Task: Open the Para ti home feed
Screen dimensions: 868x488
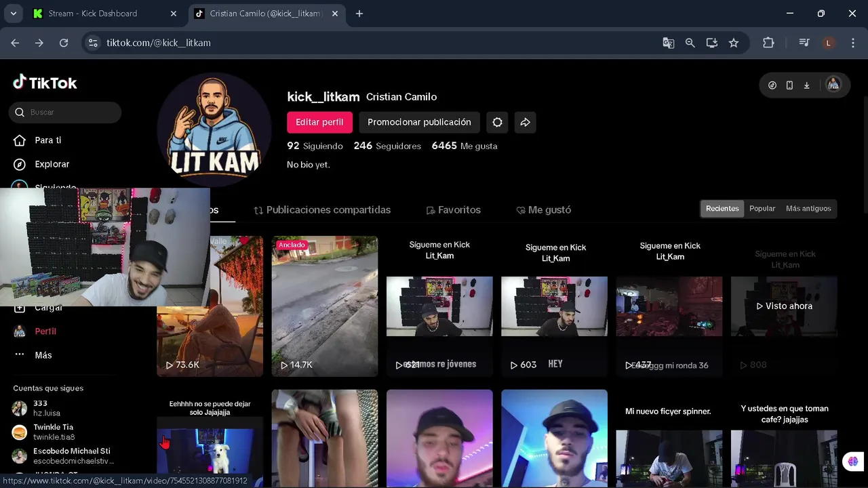Action: click(47, 140)
